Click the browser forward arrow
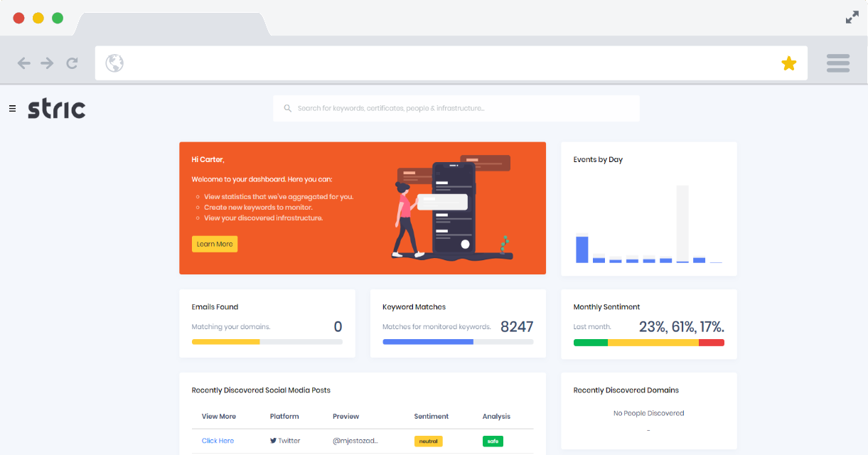 click(47, 63)
